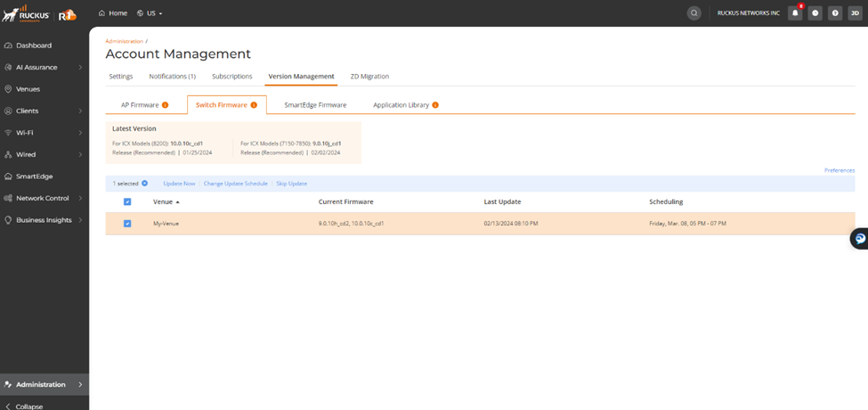The image size is (868, 410).
Task: Open the chat assistant floating icon
Action: (860, 239)
